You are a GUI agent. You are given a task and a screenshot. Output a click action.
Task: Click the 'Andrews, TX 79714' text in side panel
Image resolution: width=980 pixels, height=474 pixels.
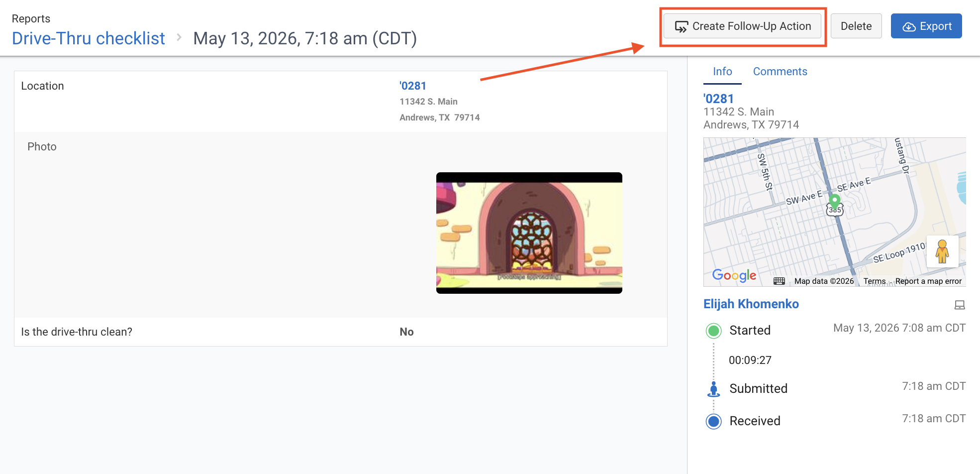pos(751,124)
